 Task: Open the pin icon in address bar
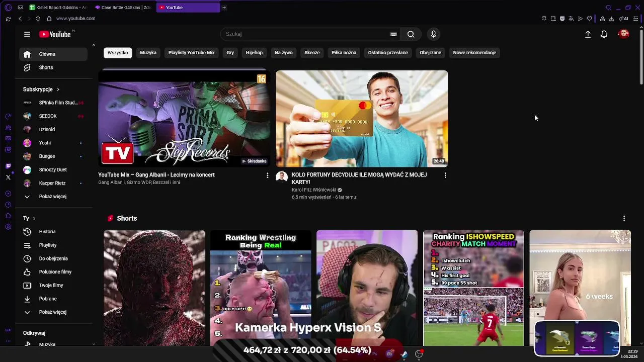pyautogui.click(x=544, y=19)
